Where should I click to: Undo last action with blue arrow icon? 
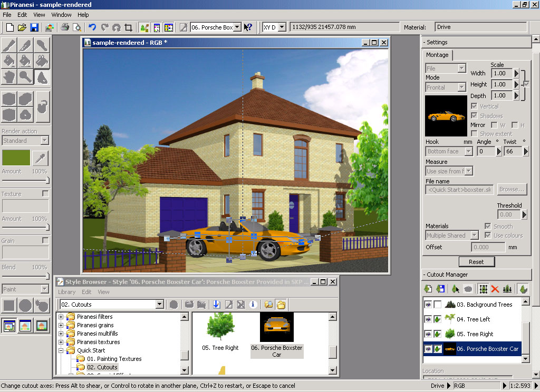(x=92, y=27)
